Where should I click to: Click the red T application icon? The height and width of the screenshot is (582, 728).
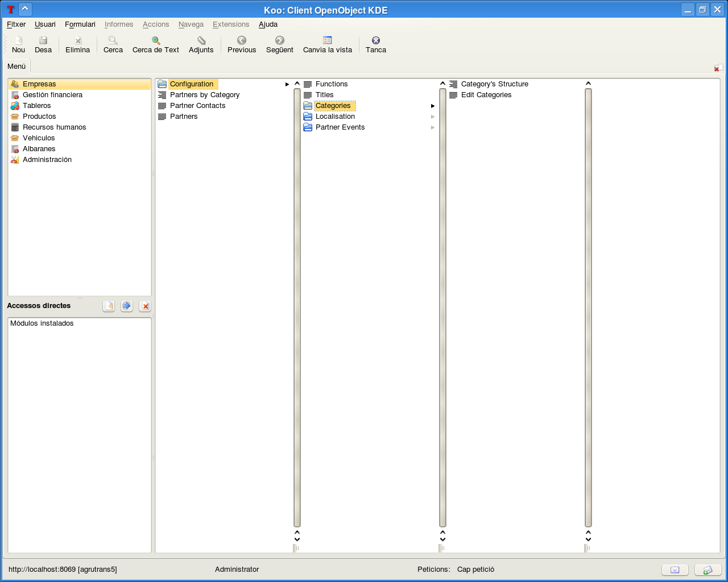(x=10, y=10)
